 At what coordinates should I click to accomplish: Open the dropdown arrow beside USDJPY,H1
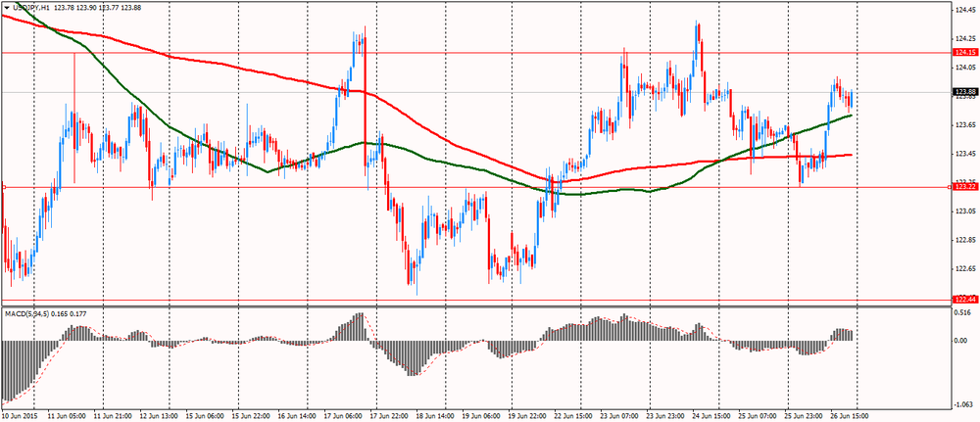coord(6,8)
